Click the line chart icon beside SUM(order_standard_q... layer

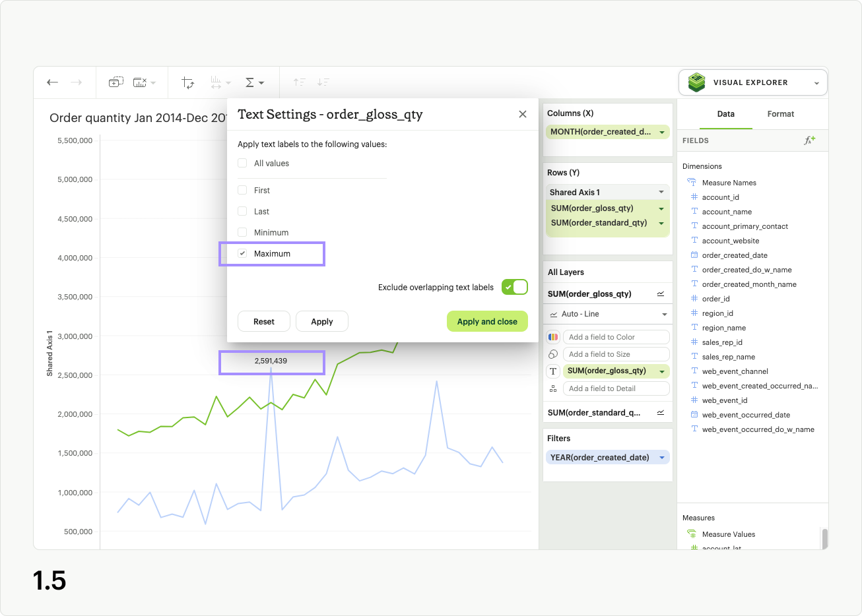tap(661, 413)
